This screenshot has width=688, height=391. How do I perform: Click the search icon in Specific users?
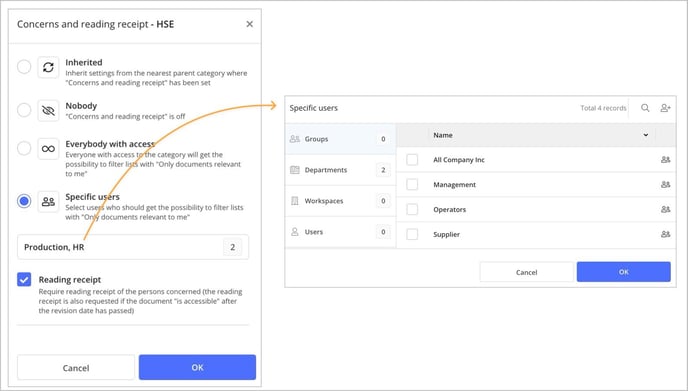click(x=645, y=108)
